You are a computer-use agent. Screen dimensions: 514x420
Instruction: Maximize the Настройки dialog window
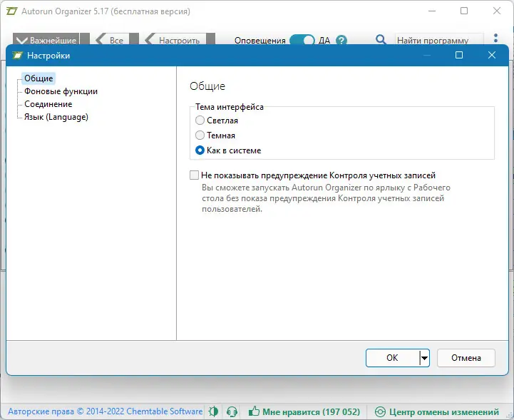459,55
